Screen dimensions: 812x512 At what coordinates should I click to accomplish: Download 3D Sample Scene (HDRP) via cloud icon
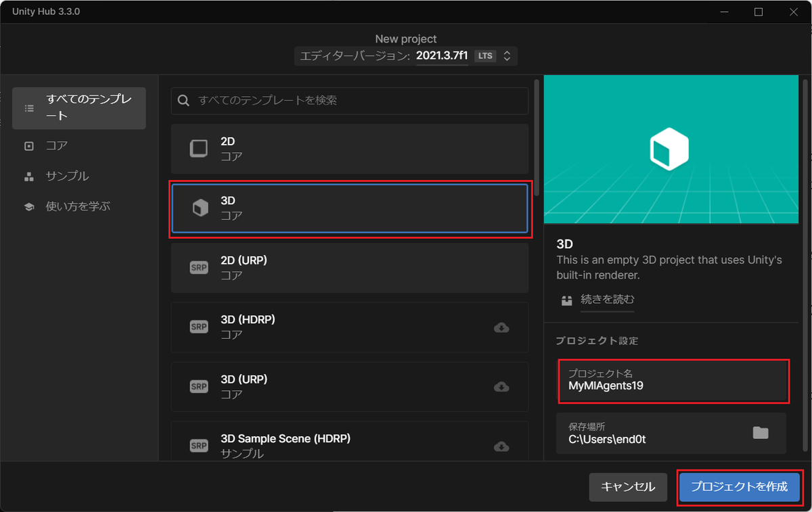(501, 446)
